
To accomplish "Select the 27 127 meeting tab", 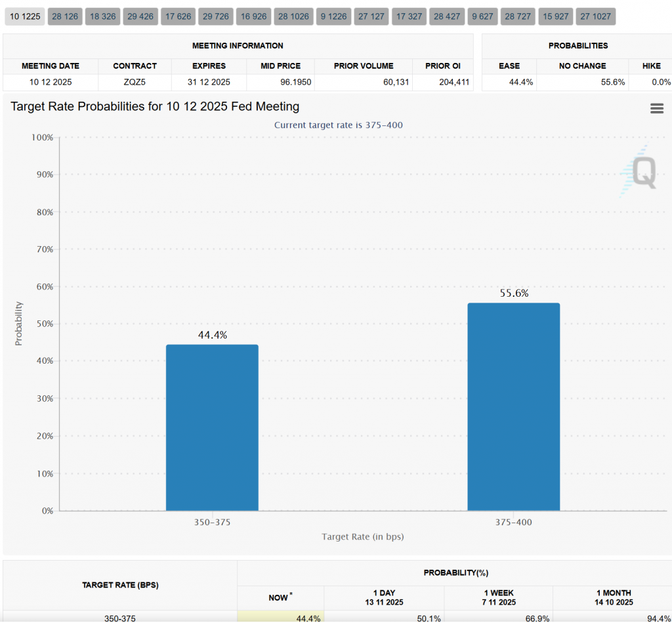I will point(371,17).
